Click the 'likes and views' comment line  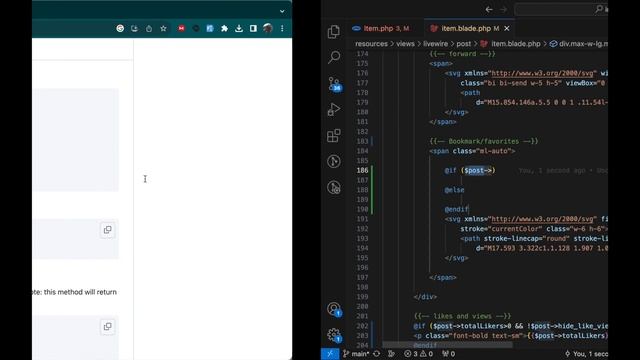462,316
